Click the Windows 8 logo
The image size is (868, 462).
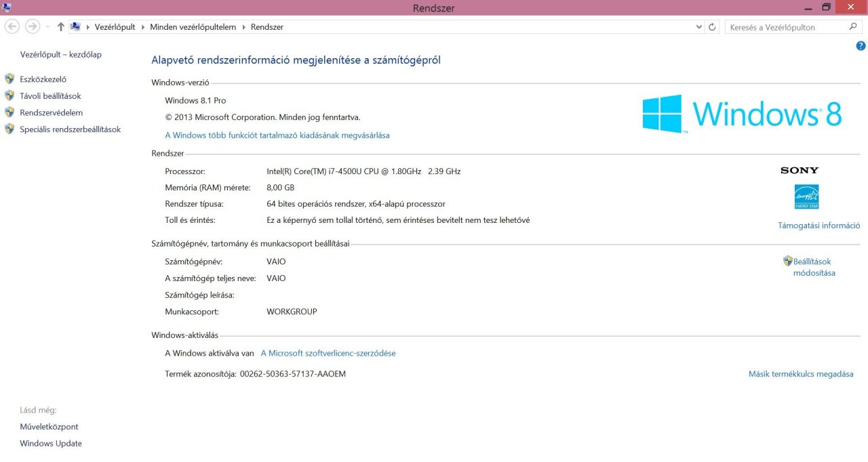(x=742, y=113)
